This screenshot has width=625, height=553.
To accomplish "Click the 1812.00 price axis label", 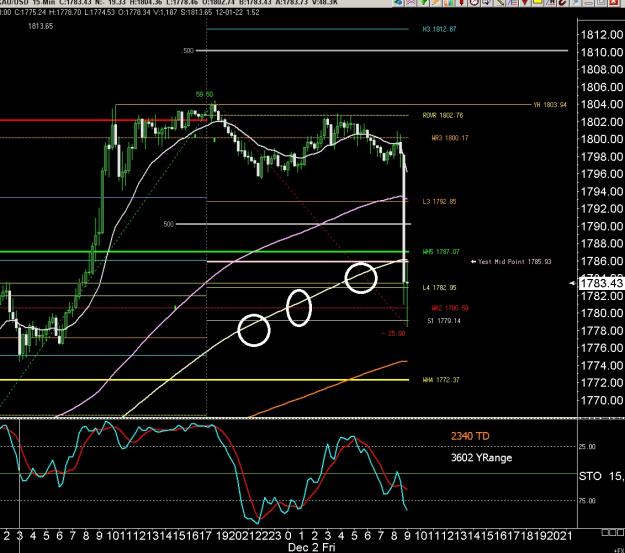I will [x=602, y=35].
